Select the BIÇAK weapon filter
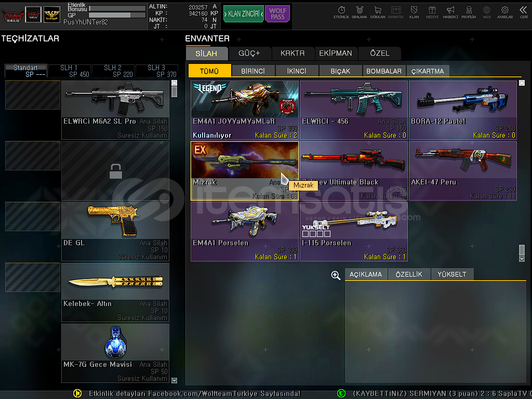 pyautogui.click(x=340, y=71)
